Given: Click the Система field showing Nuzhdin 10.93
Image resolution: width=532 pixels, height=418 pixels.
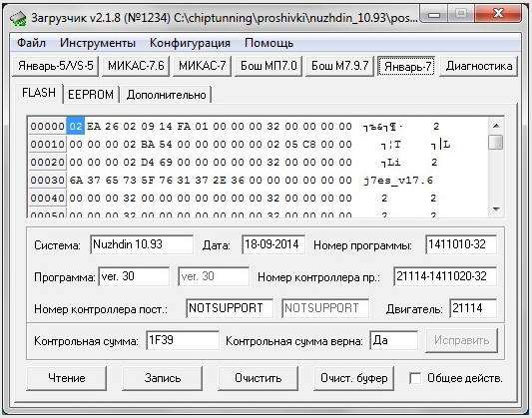Looking at the screenshot, I should 142,244.
